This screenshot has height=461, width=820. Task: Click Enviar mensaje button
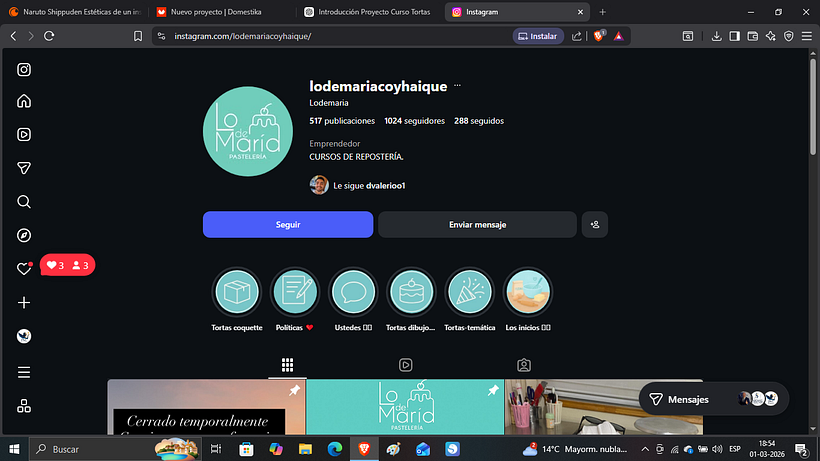pos(477,225)
